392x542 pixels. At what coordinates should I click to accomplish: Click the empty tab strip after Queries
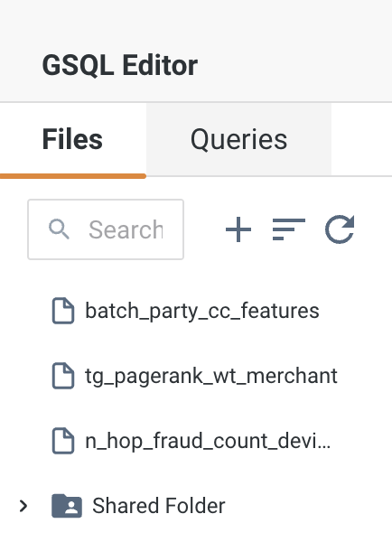(361, 139)
